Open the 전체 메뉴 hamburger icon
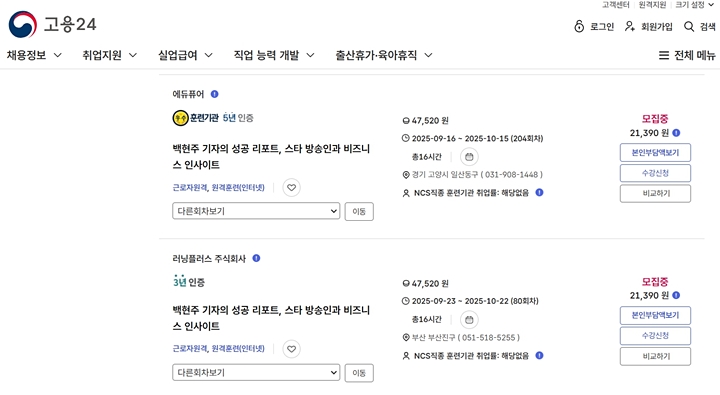The image size is (720, 395). [664, 56]
